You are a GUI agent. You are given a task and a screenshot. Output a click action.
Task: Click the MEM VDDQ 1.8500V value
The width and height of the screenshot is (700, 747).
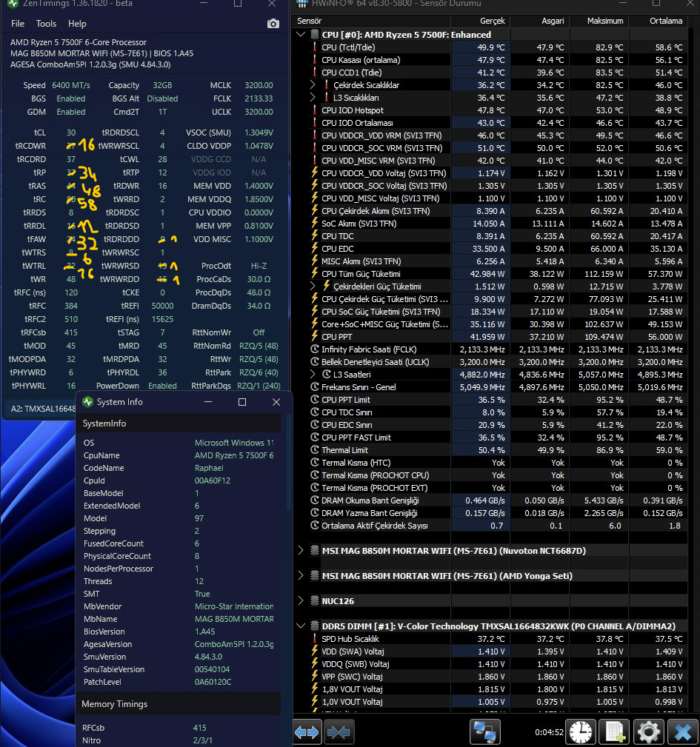click(x=259, y=199)
